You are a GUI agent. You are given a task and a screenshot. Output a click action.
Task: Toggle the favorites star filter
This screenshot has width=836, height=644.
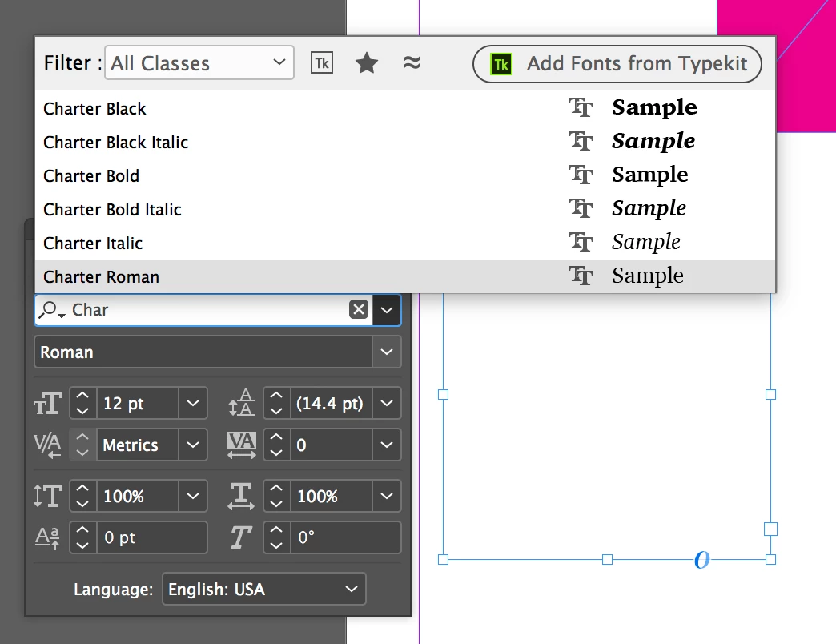[367, 63]
